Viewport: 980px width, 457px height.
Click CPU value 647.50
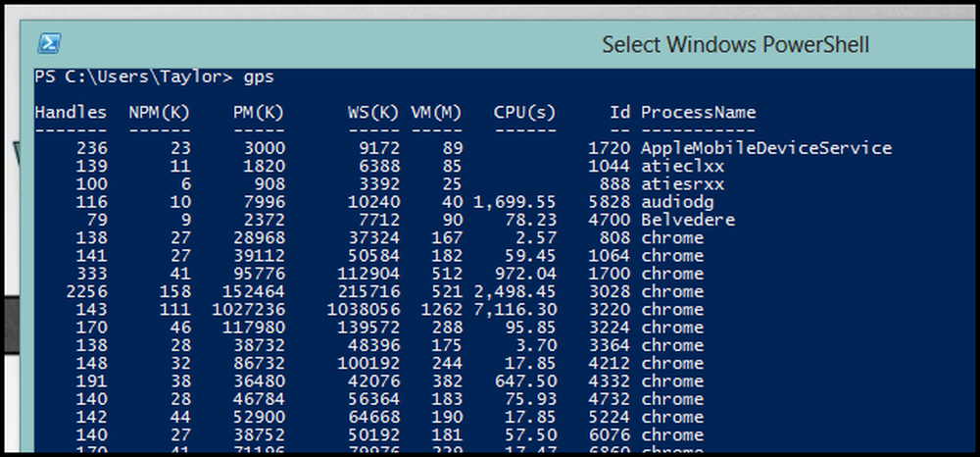(x=525, y=381)
